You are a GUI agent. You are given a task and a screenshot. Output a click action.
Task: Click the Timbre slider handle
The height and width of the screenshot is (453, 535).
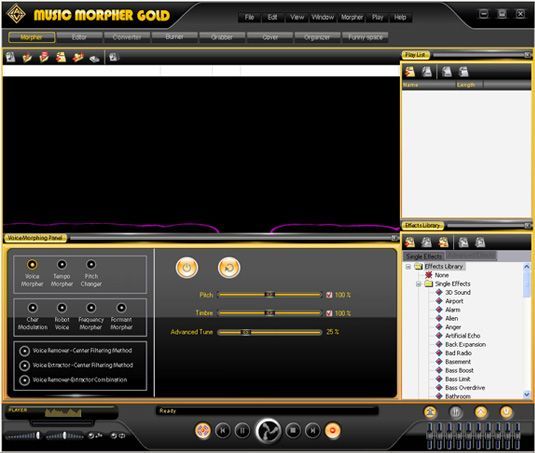pos(270,313)
